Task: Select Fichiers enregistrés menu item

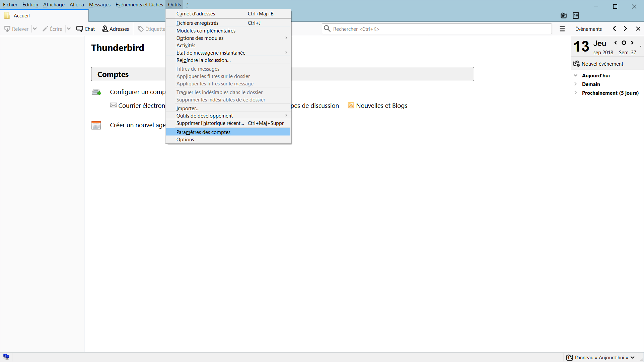Action: (228, 23)
